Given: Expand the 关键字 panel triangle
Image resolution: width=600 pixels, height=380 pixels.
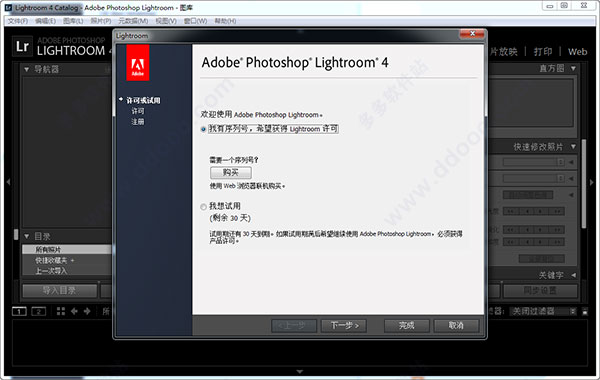Looking at the screenshot, I should click(574, 275).
